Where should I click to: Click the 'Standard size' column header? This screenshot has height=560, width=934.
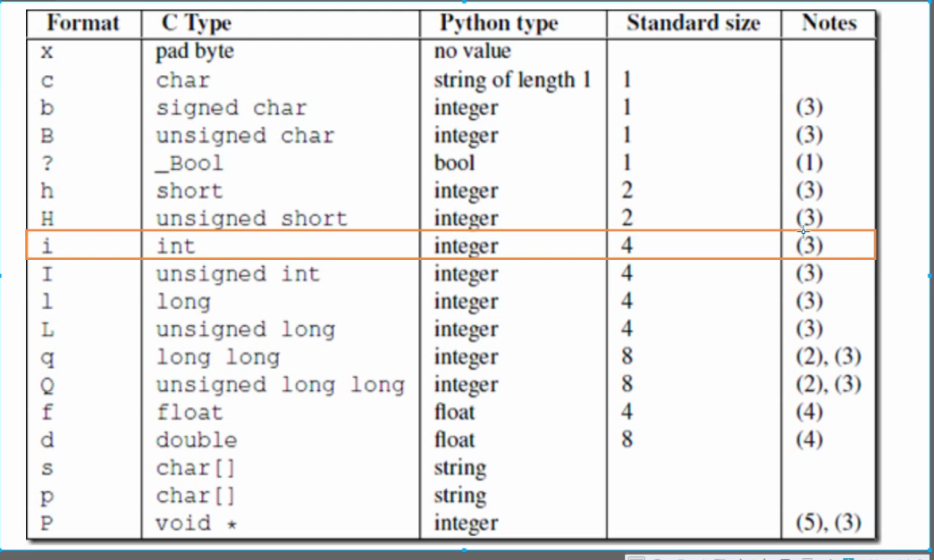[x=693, y=23]
